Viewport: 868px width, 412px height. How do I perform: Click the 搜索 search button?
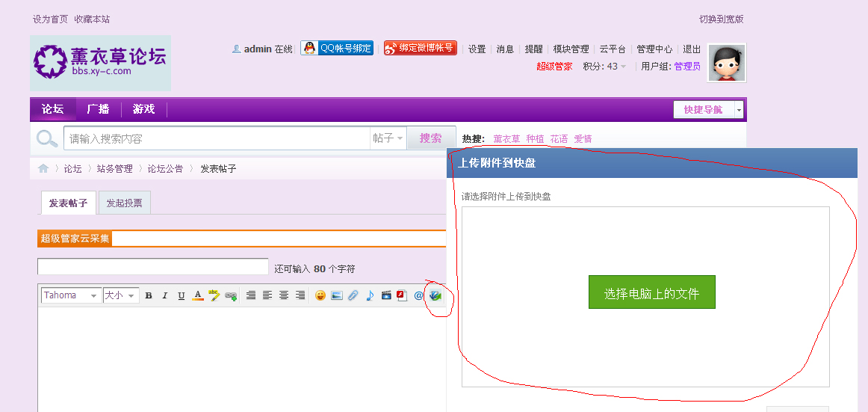tap(431, 138)
